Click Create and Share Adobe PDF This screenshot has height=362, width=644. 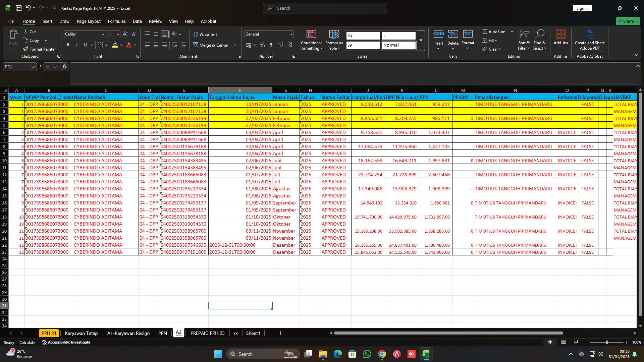click(590, 40)
